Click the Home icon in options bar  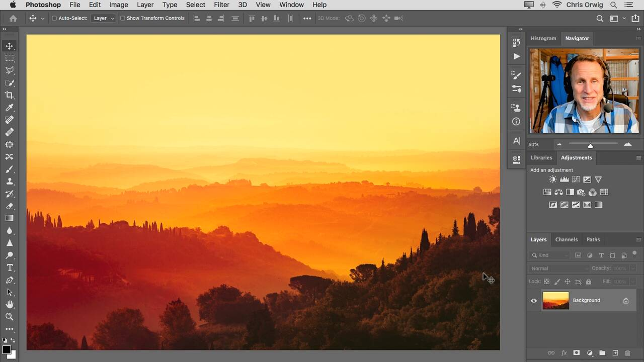click(13, 18)
